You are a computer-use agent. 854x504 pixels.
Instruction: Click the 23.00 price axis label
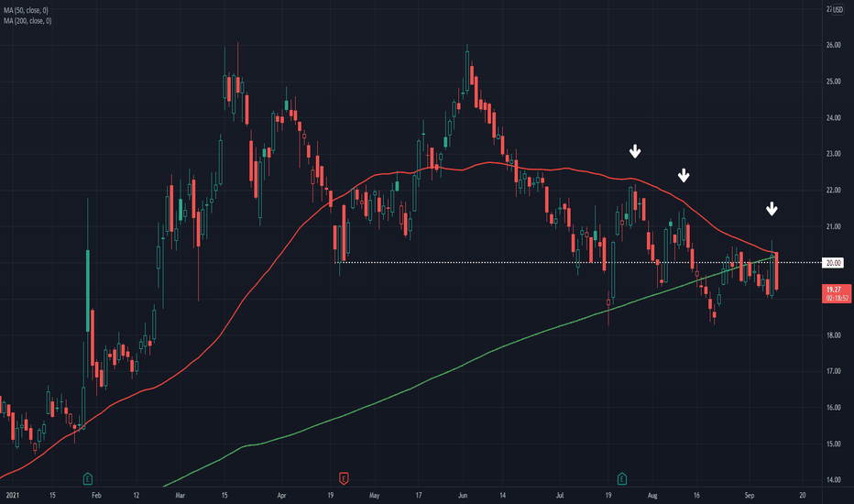[x=833, y=154]
